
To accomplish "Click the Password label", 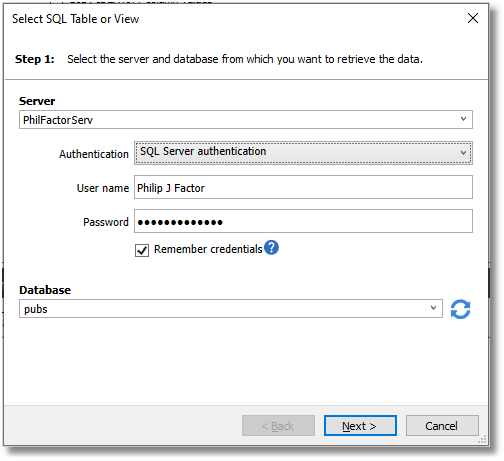I will (106, 222).
